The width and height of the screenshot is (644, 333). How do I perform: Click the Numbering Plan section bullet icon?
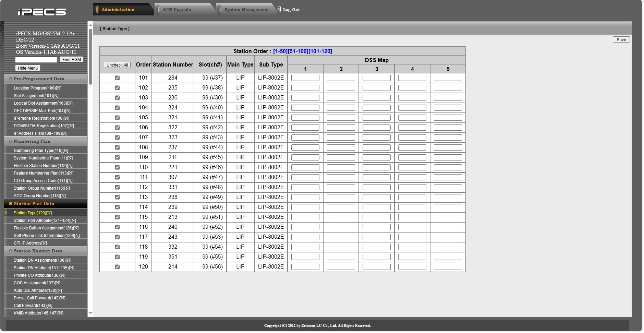(x=10, y=141)
